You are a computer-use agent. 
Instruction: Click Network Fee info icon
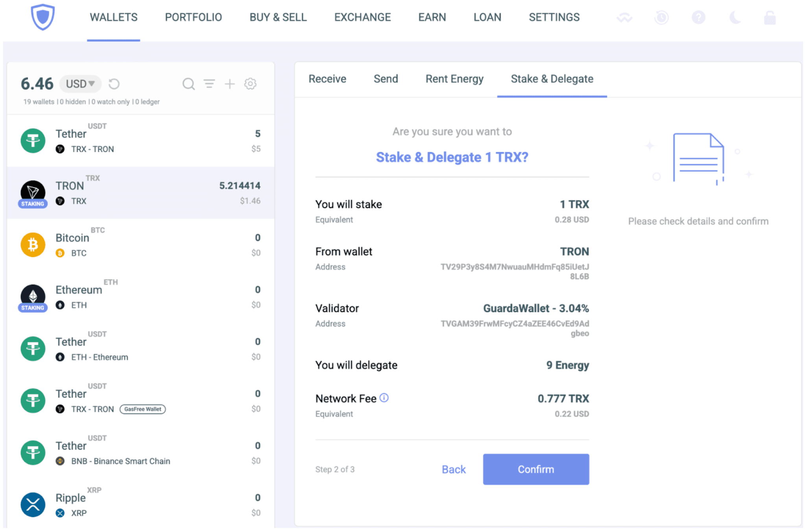(384, 398)
